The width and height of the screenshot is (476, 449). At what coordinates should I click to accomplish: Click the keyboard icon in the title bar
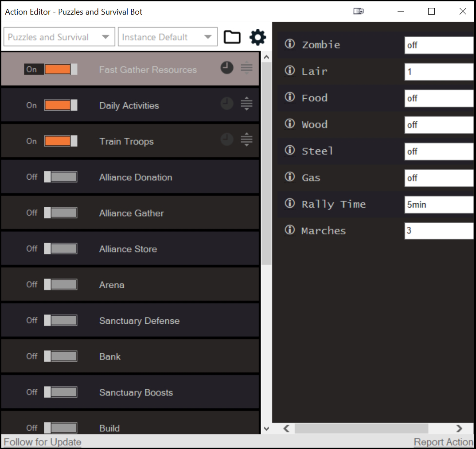[x=359, y=11]
